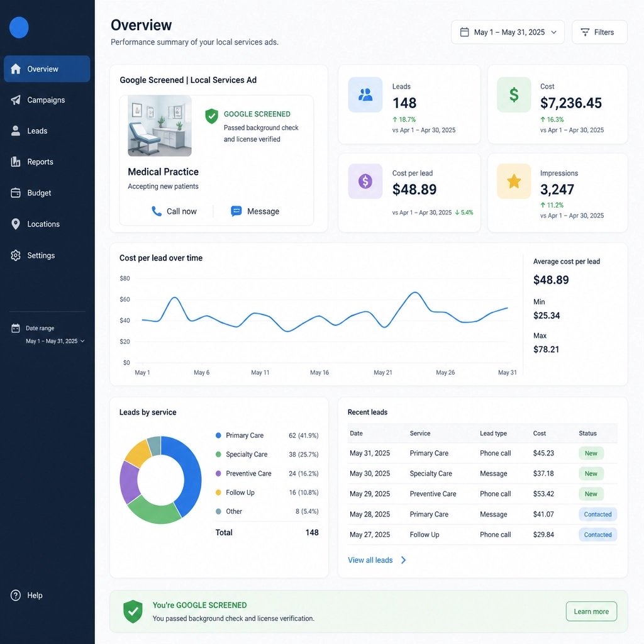Click the Reports bar chart icon
The height and width of the screenshot is (644, 644).
[x=16, y=162]
